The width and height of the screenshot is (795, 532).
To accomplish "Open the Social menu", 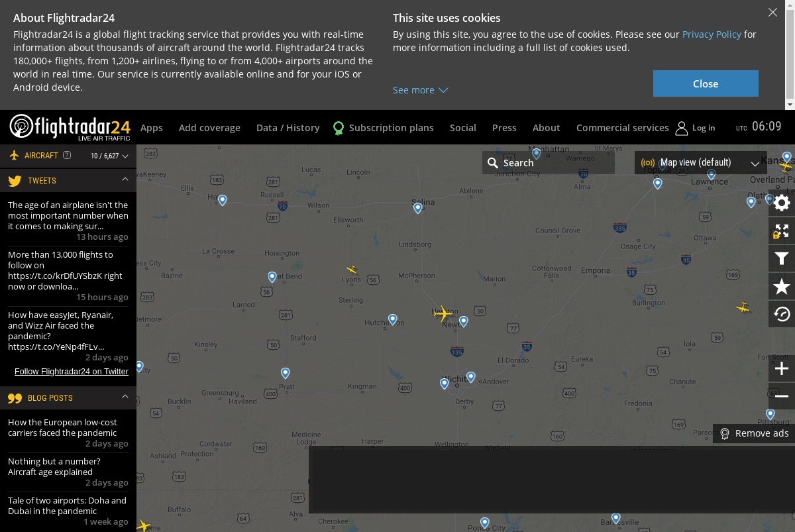I will [x=463, y=128].
